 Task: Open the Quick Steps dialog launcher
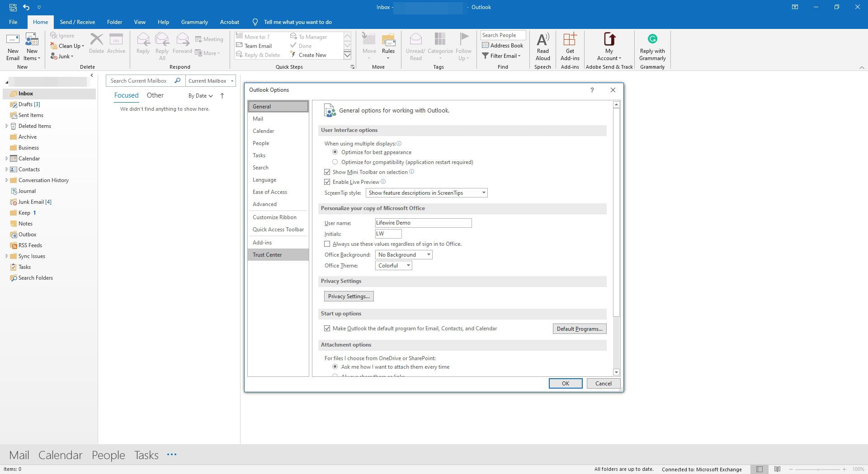[x=352, y=67]
